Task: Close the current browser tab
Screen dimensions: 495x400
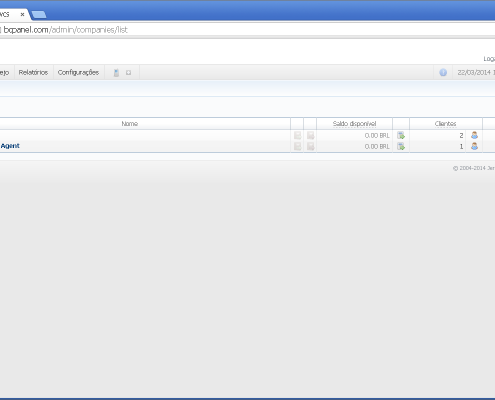Action: coord(22,14)
